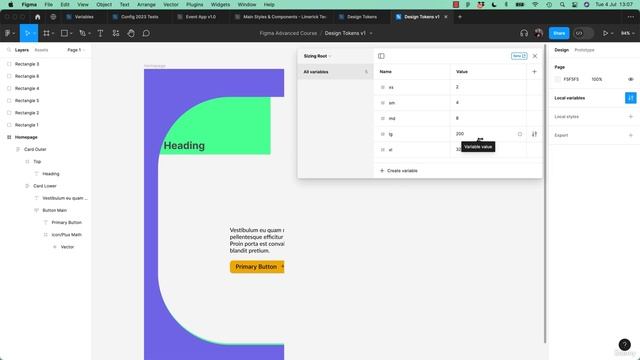Switch to the Config 2023 Tests tab
Viewport: 640px width, 360px height.
[x=140, y=17]
